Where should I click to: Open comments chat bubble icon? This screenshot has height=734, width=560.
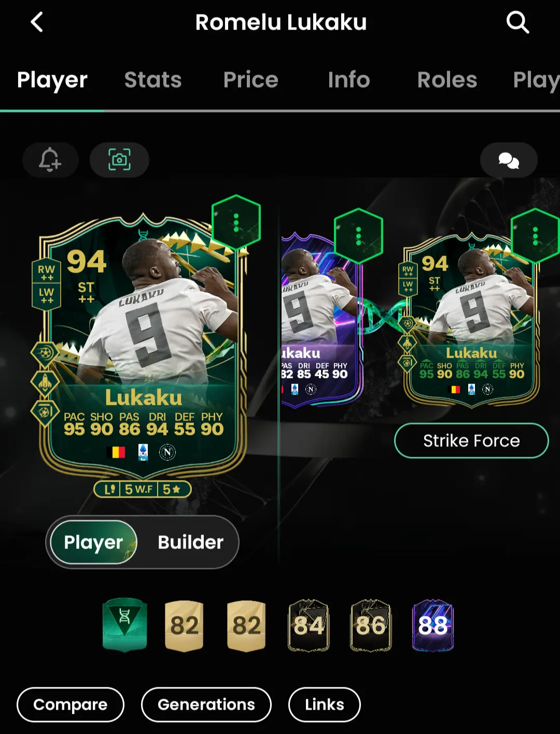click(x=509, y=160)
